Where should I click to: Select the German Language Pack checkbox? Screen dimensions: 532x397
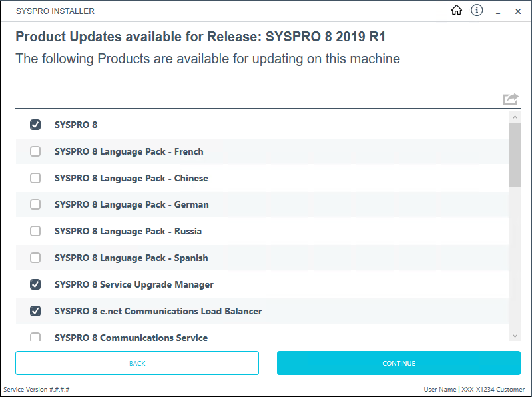[x=35, y=204]
